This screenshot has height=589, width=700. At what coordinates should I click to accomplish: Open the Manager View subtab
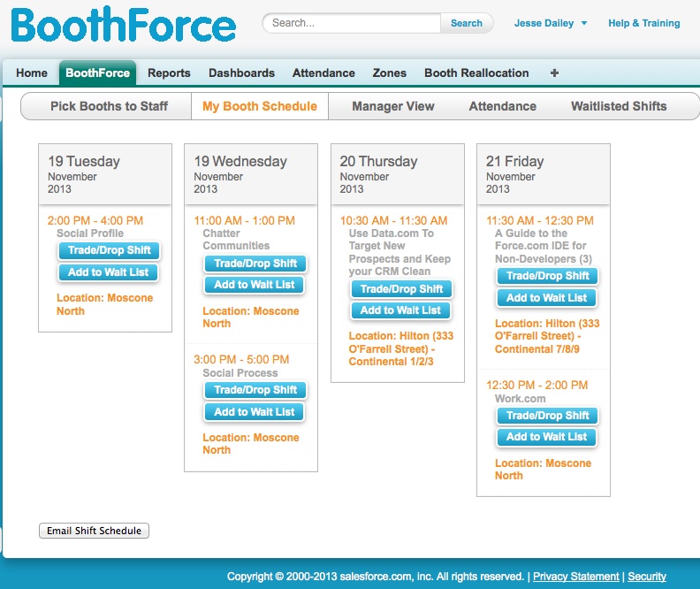pos(393,106)
